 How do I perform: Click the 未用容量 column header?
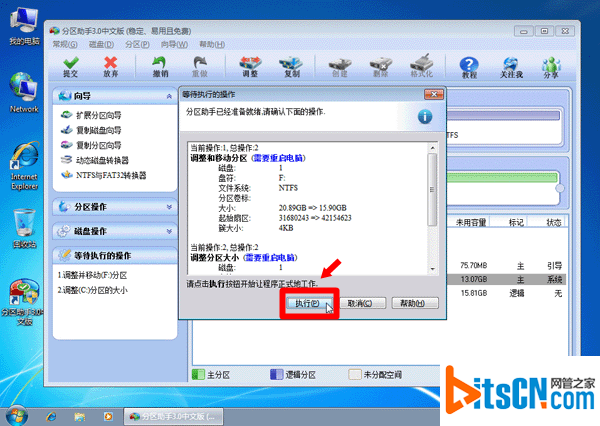point(471,222)
